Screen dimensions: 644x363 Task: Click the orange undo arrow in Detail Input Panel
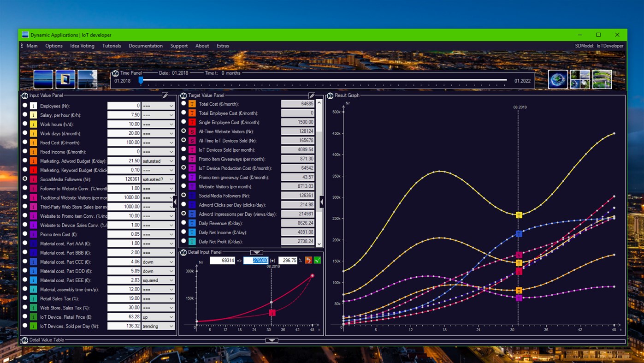pyautogui.click(x=307, y=260)
